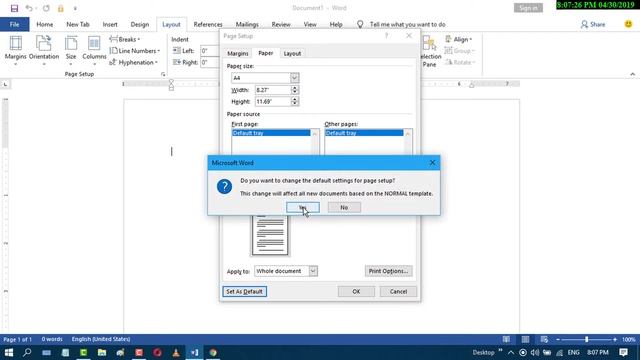The width and height of the screenshot is (640, 360).
Task: Expand the Breaks dropdown
Action: [124, 40]
